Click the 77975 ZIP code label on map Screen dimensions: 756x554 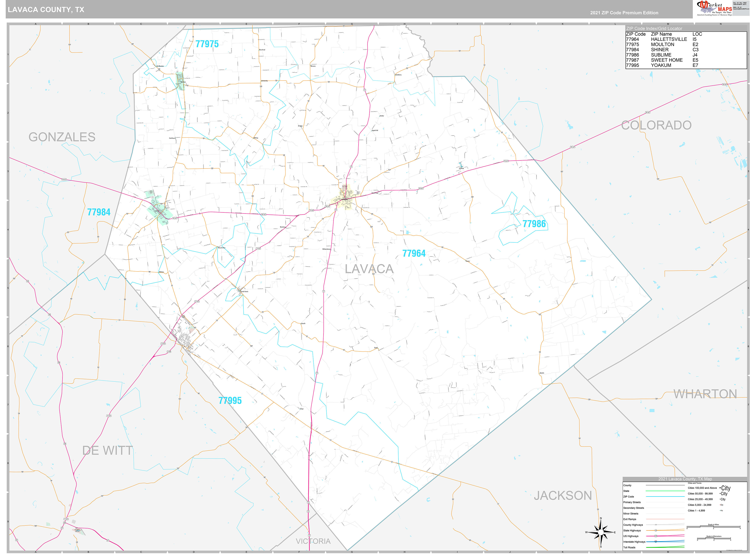207,44
